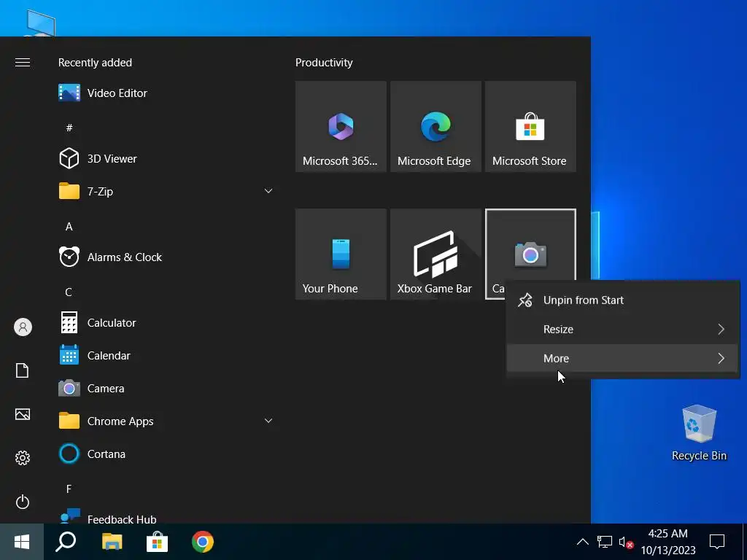The image size is (747, 560).
Task: Show hidden system tray icons
Action: point(582,542)
